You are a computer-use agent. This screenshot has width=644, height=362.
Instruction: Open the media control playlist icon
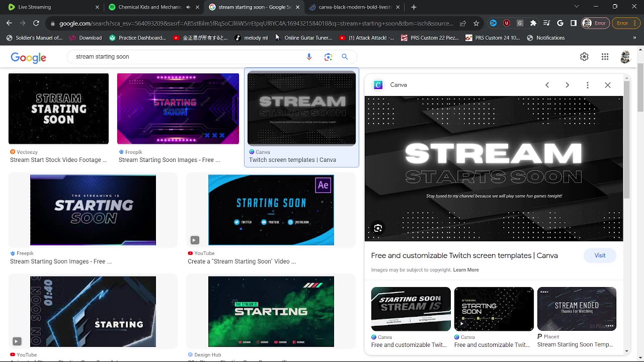point(546,23)
